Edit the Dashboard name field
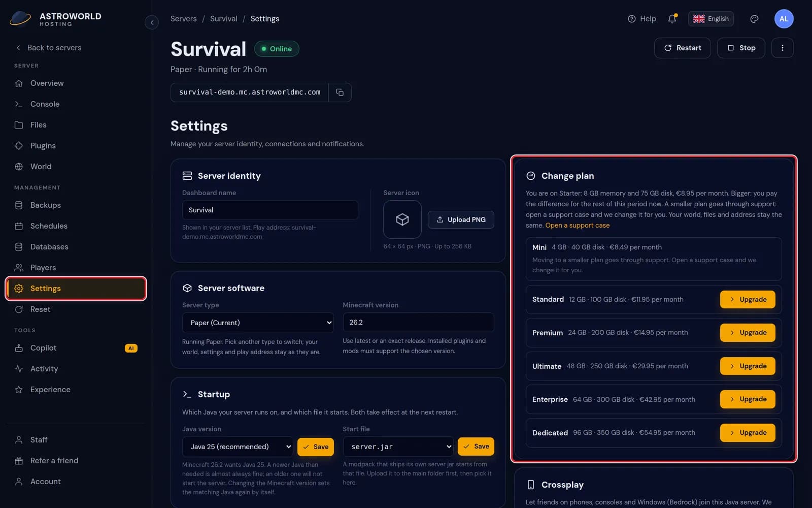This screenshot has width=812, height=508. [x=270, y=210]
